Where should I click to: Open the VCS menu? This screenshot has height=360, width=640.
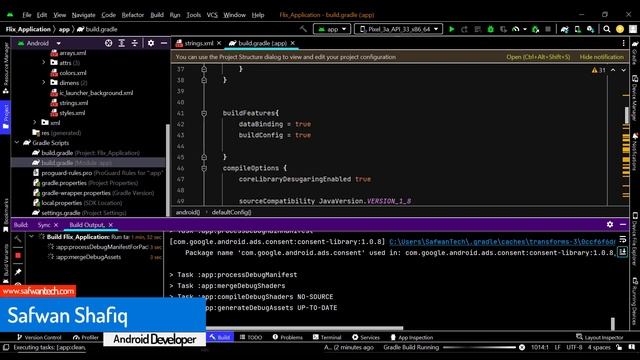pyautogui.click(x=212, y=15)
